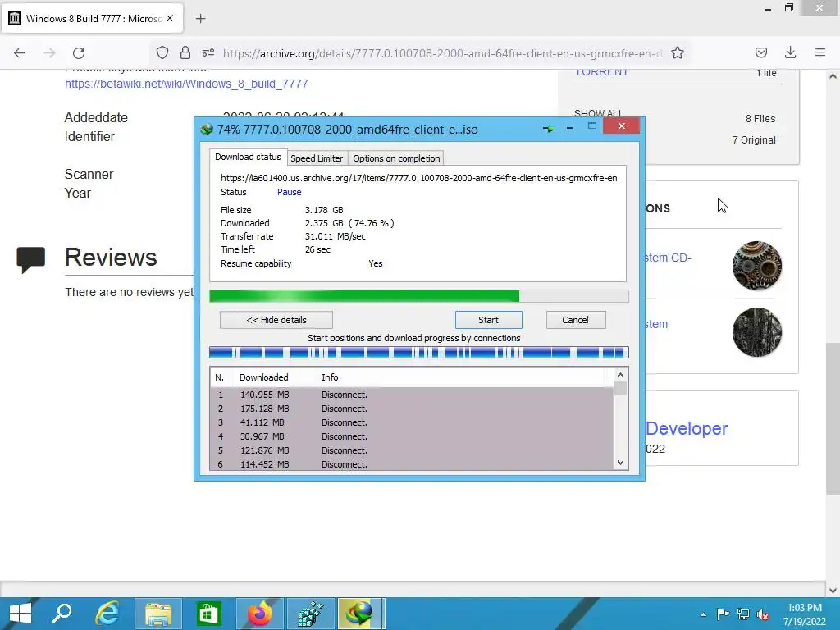This screenshot has height=630, width=840.
Task: Open a new Firefox tab
Action: pos(200,19)
